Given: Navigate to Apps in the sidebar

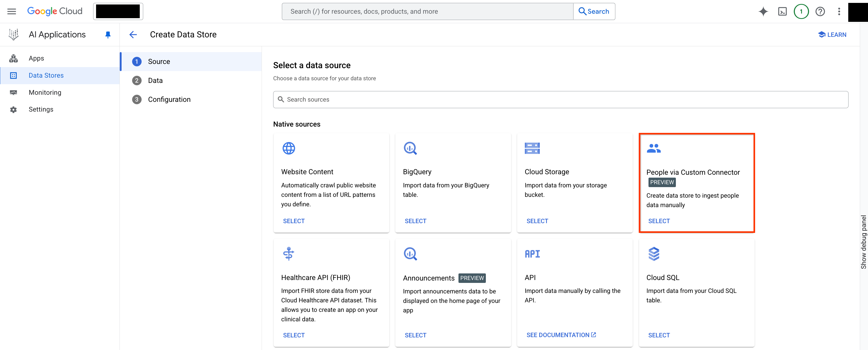Looking at the screenshot, I should (x=36, y=58).
